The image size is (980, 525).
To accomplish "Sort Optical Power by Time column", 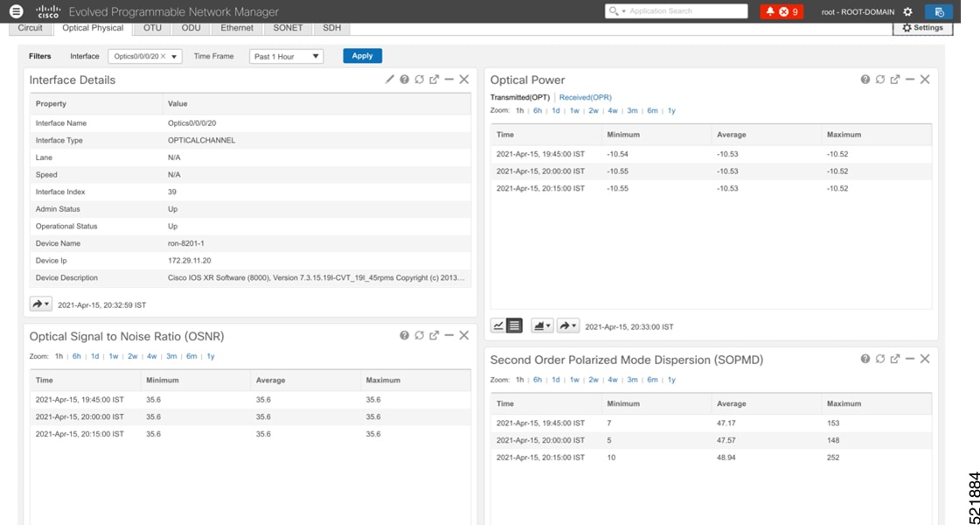I will point(546,135).
